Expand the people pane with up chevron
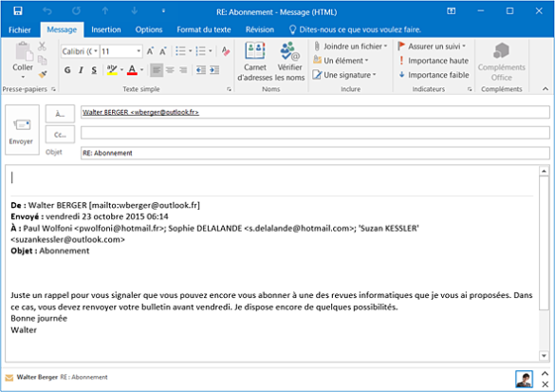Screen dimensions: 555x392 (x=546, y=373)
